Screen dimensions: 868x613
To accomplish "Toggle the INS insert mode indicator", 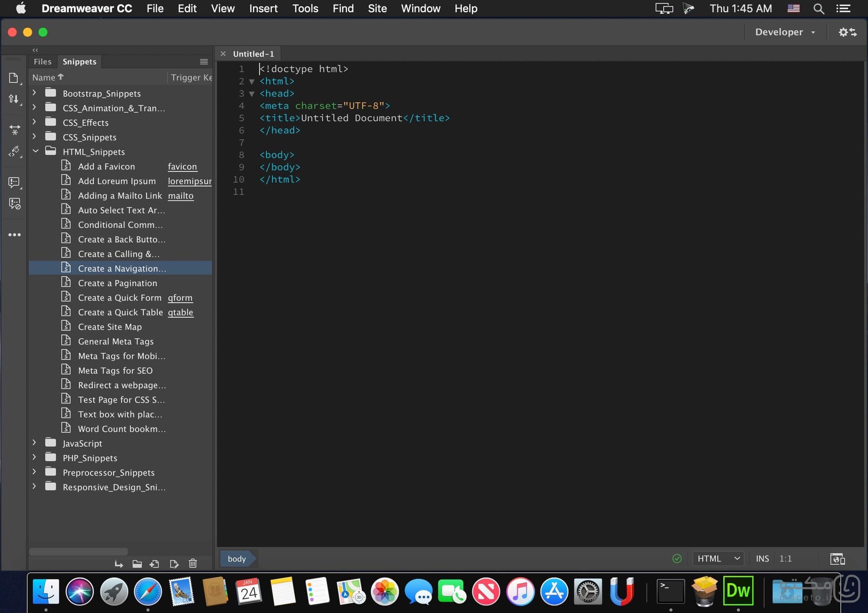I will (762, 559).
